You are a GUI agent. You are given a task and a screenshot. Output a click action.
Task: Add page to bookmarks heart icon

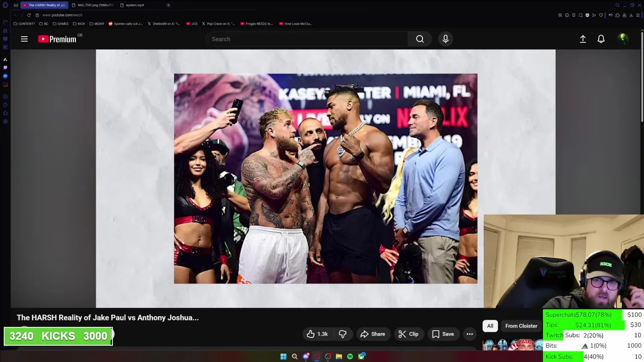point(601,15)
